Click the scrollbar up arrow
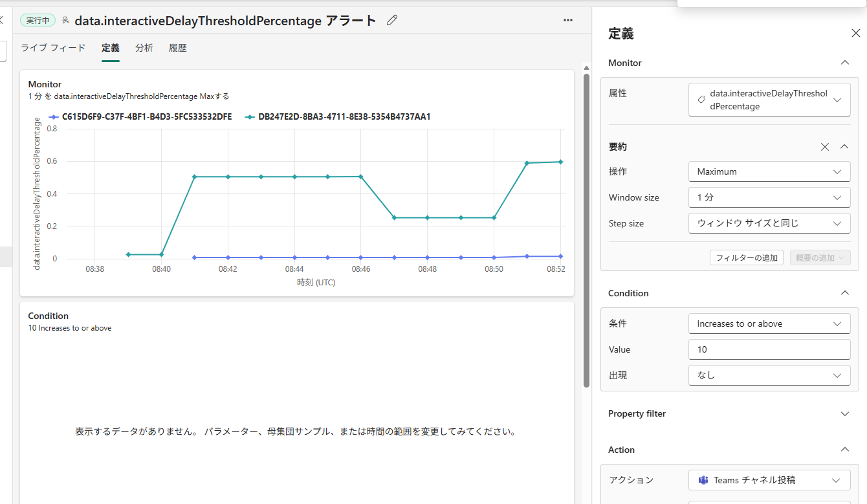Screen dimensions: 867x504 (587, 67)
